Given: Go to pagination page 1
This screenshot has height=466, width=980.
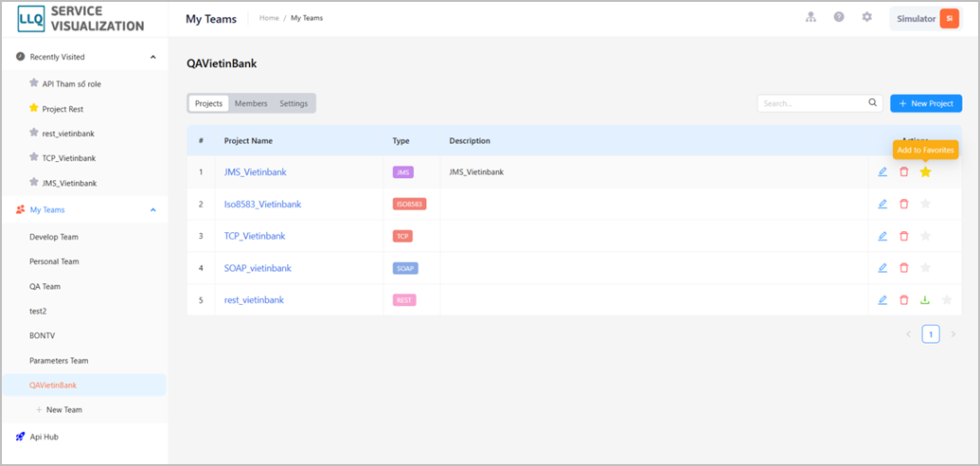Looking at the screenshot, I should click(931, 334).
